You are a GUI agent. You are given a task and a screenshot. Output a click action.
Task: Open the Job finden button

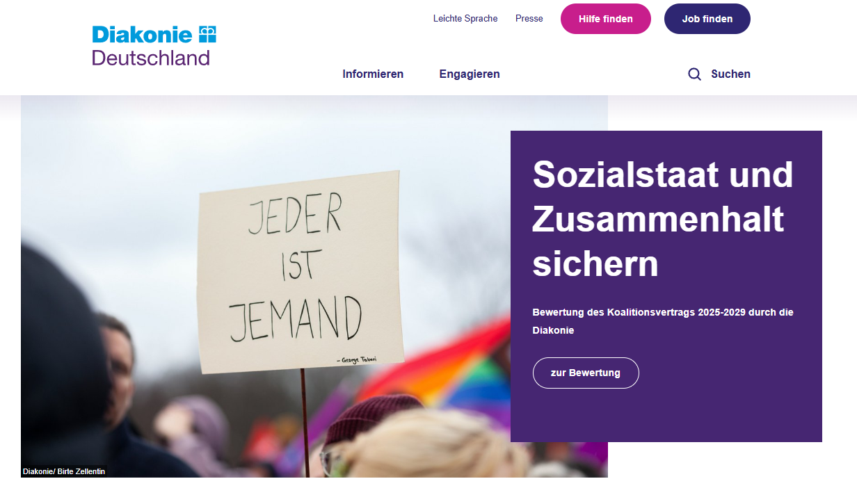pyautogui.click(x=707, y=19)
